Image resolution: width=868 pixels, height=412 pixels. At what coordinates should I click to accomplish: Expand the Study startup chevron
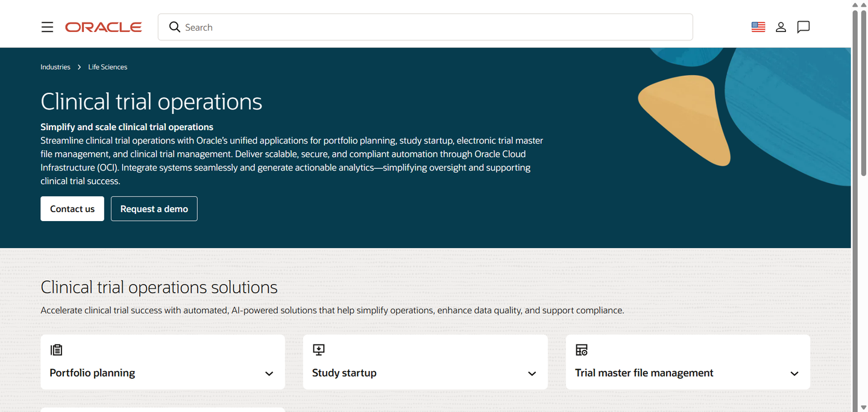pyautogui.click(x=532, y=373)
